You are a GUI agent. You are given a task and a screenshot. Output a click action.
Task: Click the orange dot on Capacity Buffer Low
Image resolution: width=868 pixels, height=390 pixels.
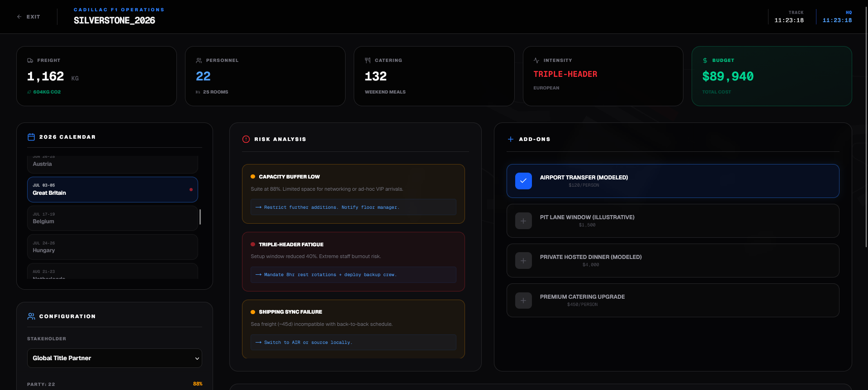coord(253,177)
